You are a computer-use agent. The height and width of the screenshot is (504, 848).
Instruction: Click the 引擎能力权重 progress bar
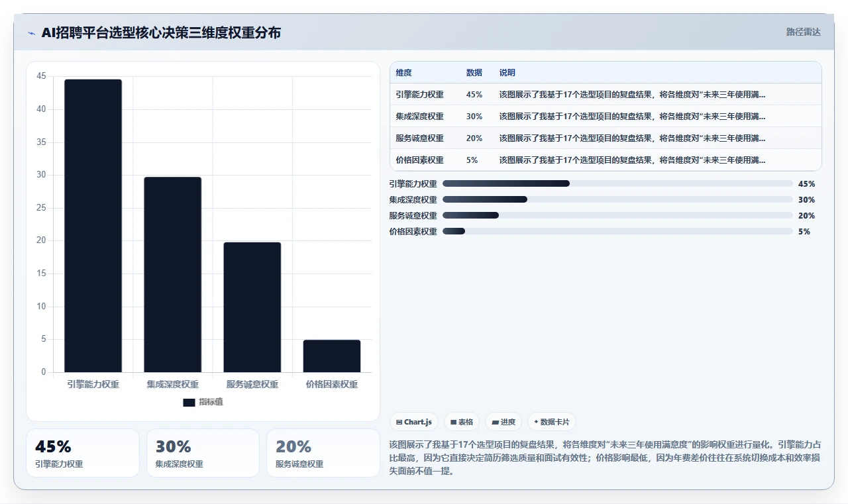[x=617, y=183]
